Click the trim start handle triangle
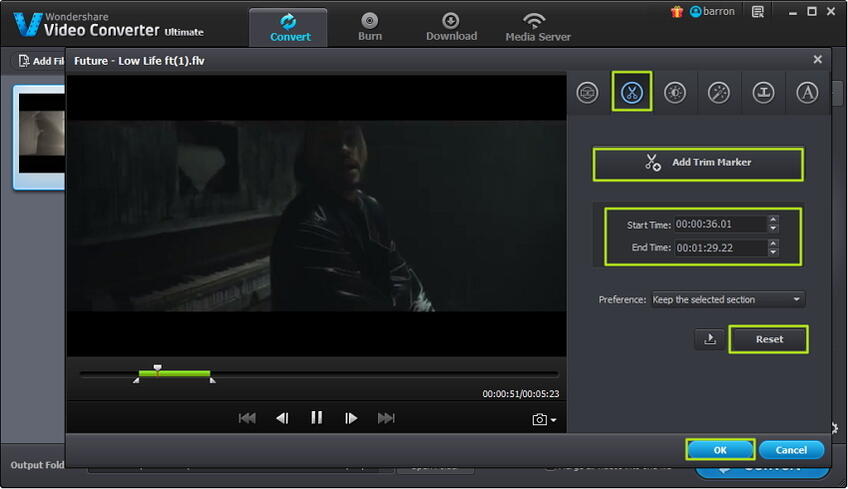Screen dimensions: 848x489 [x=136, y=380]
